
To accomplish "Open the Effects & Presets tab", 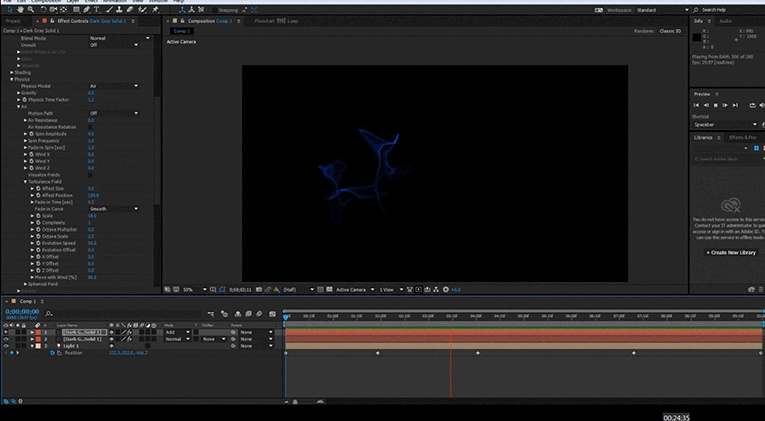I will (743, 138).
